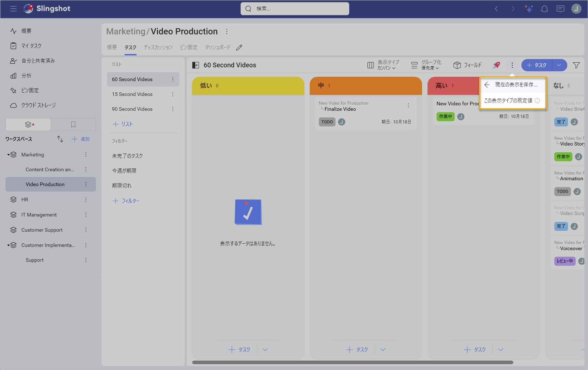Click the notifications bell icon

pos(544,8)
